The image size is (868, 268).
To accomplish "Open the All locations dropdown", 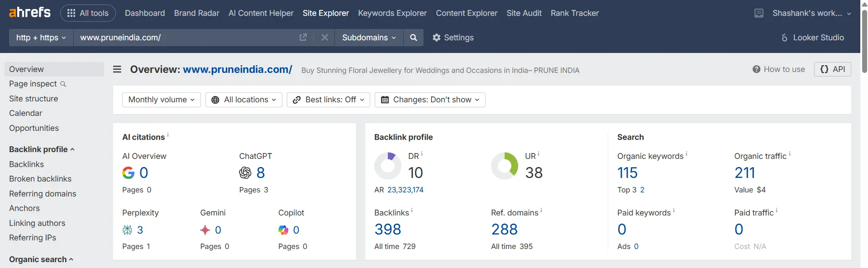I will tap(244, 100).
